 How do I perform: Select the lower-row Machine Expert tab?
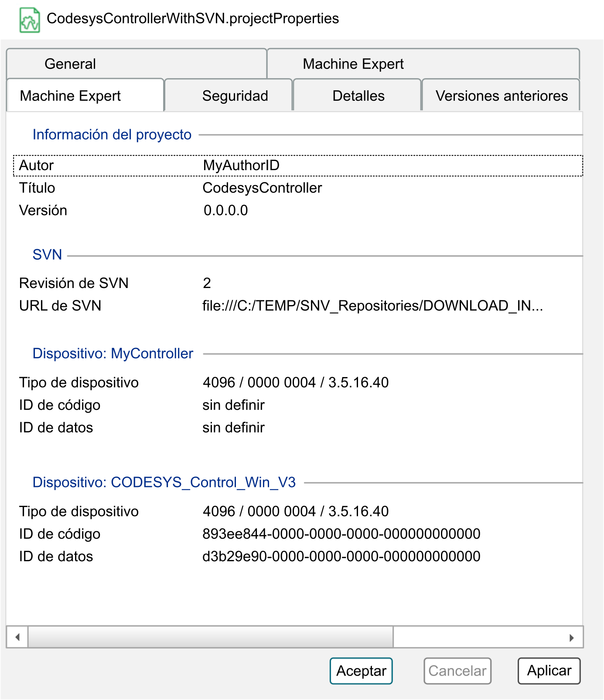(x=85, y=96)
